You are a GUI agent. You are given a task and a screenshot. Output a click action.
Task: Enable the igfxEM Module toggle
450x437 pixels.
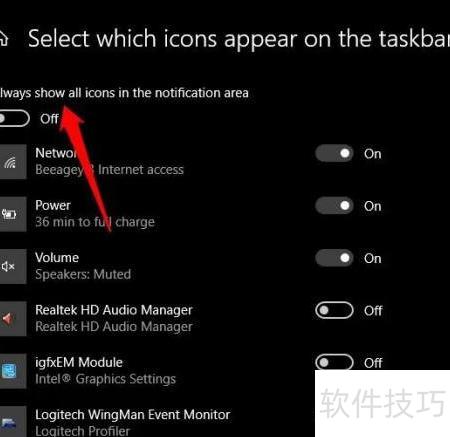pyautogui.click(x=334, y=362)
